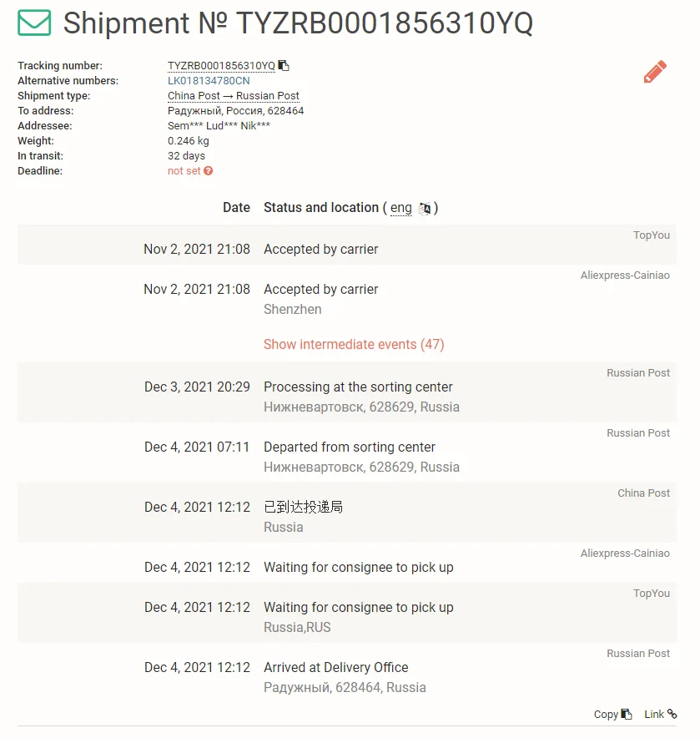Click the 'Arrived at Delivery Office' status row

[336, 668]
